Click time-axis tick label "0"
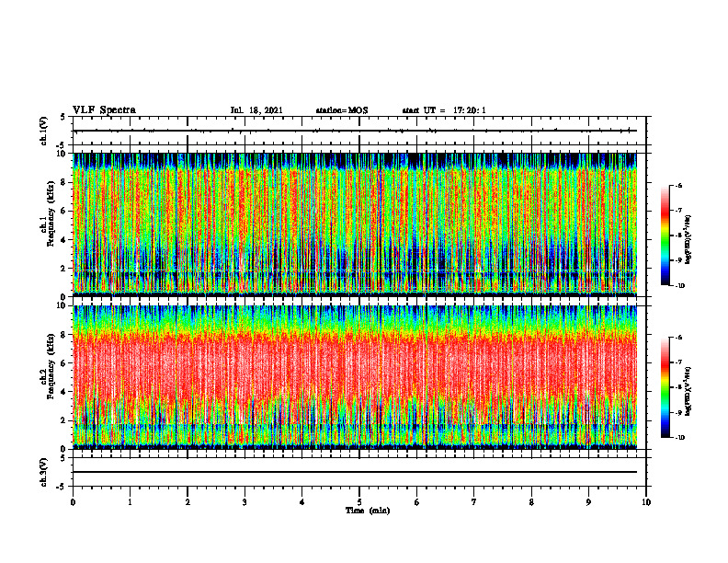Viewport: 728px width, 563px height. click(x=73, y=502)
